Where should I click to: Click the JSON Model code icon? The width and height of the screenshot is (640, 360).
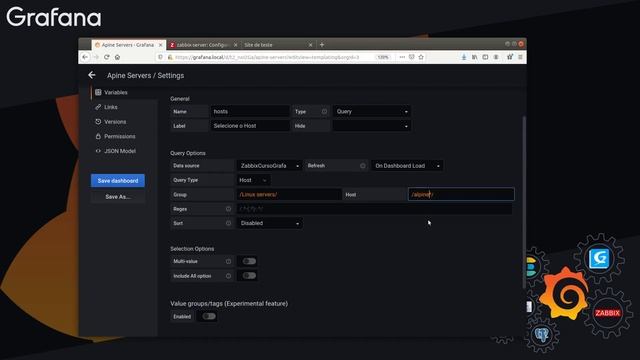coord(98,151)
